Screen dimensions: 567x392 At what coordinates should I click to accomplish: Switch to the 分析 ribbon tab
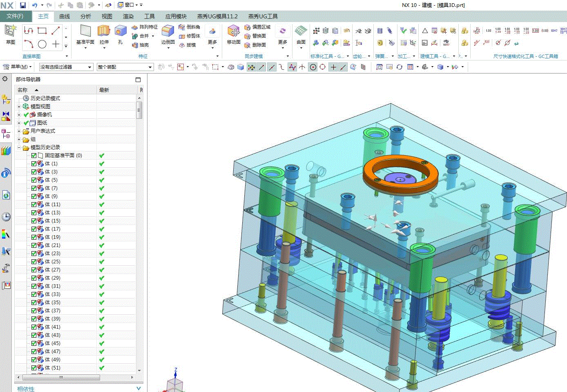86,16
